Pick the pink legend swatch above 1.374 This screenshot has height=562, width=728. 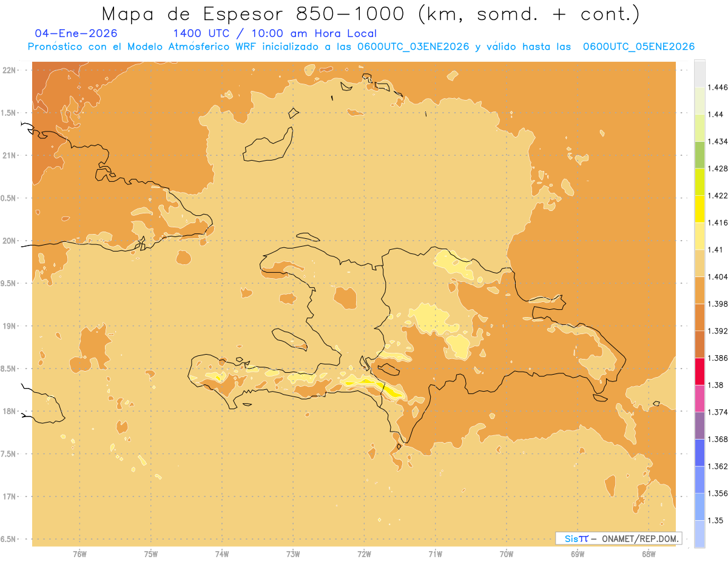click(699, 398)
